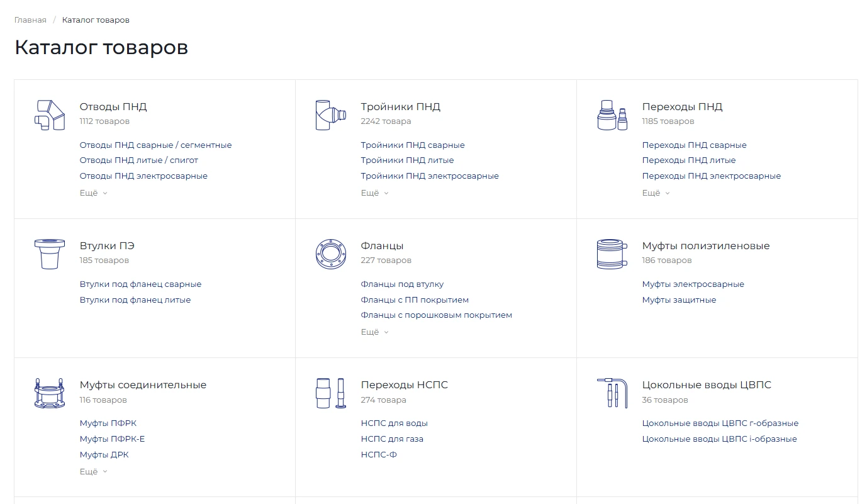The width and height of the screenshot is (867, 504).
Task: Open Отводы ПНД электросварные link
Action: click(143, 176)
